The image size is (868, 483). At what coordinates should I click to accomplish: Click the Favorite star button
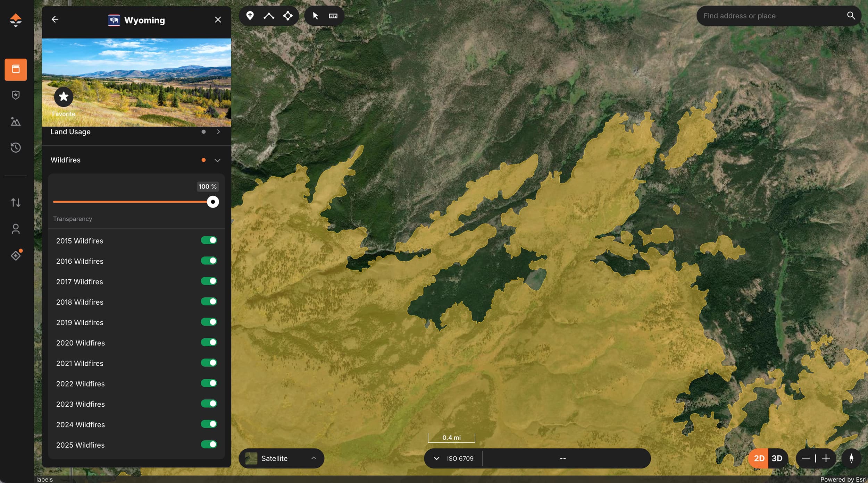pos(64,96)
